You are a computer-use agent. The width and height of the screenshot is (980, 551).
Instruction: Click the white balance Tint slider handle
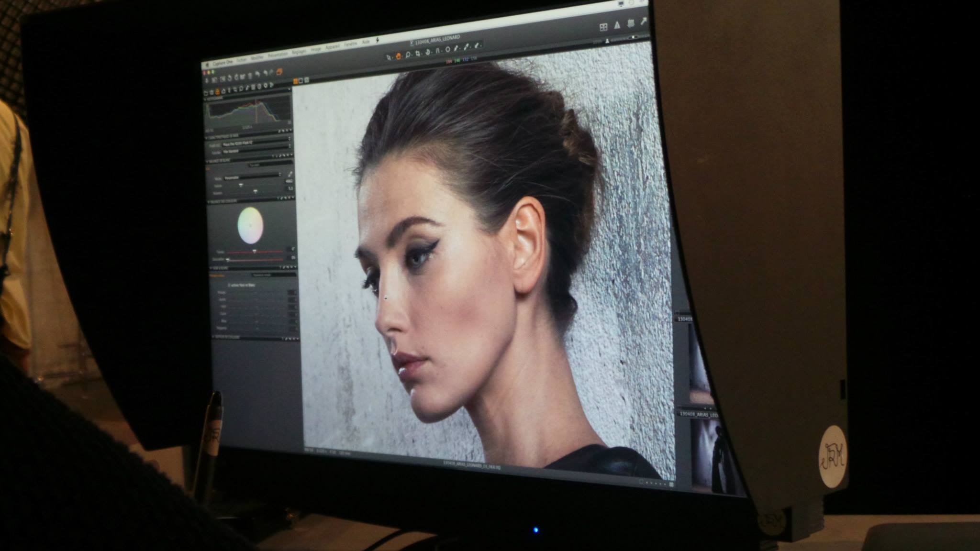pos(255,191)
